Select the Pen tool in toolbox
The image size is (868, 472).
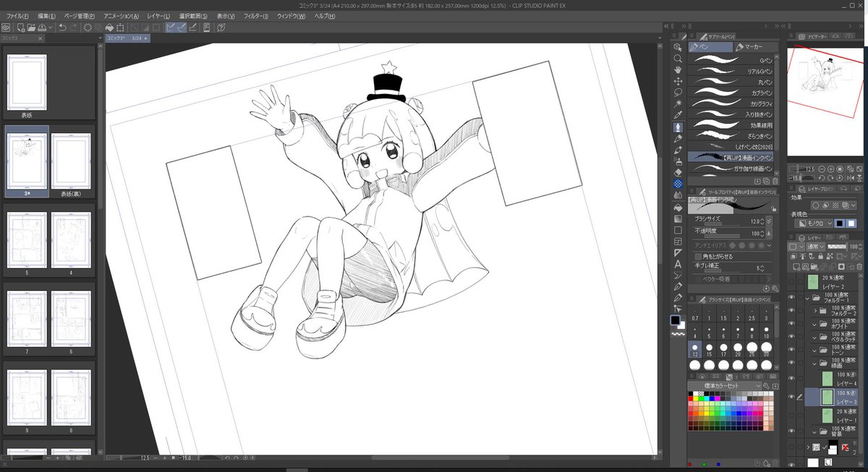pyautogui.click(x=678, y=127)
